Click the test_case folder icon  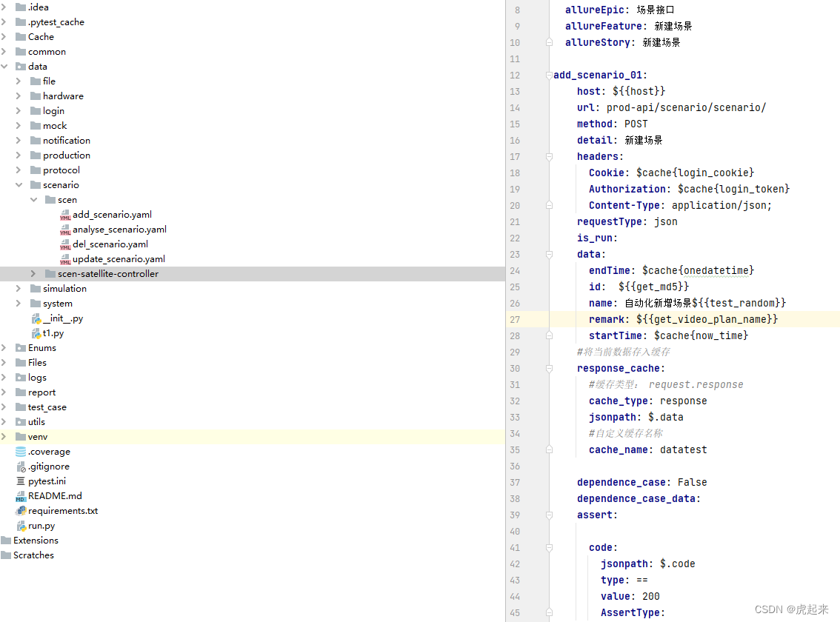pyautogui.click(x=21, y=407)
